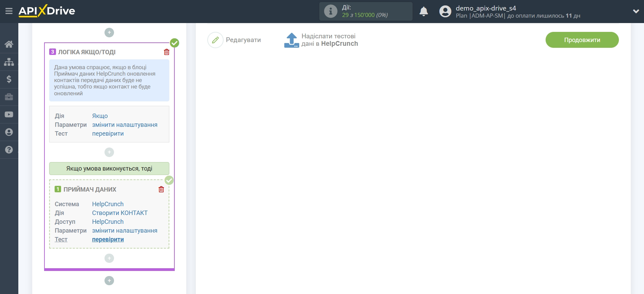Expand the account dropdown chevron
Image resolution: width=644 pixels, height=294 pixels.
coord(636,11)
